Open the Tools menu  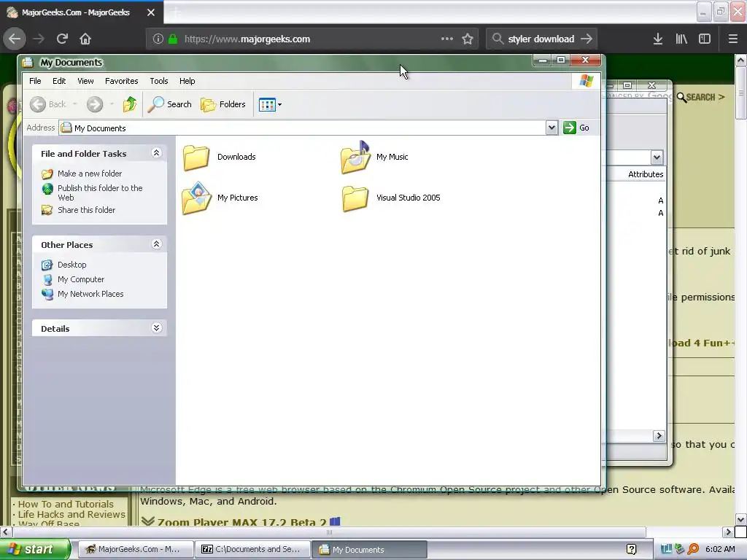(158, 81)
